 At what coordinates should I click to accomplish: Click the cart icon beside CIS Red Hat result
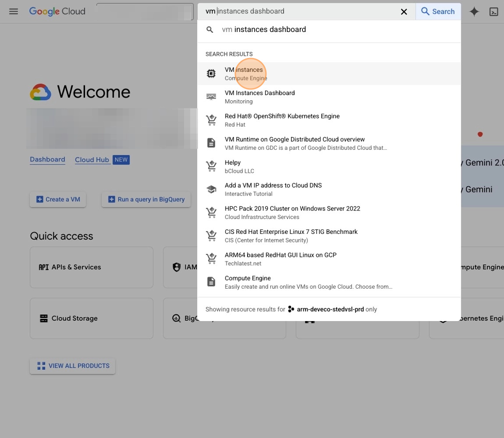pos(211,236)
